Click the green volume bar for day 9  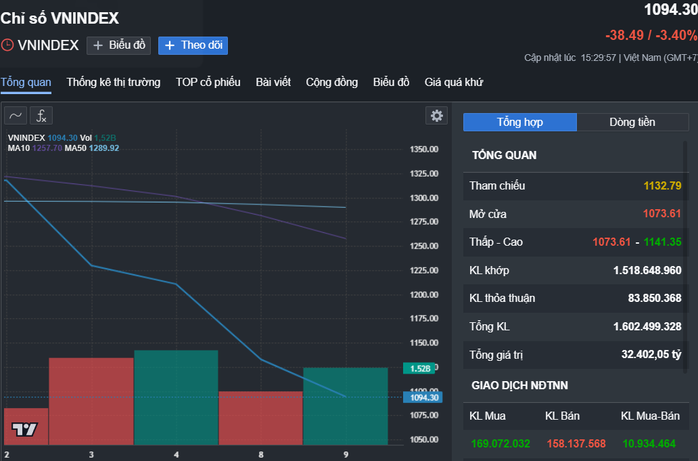coord(346,406)
